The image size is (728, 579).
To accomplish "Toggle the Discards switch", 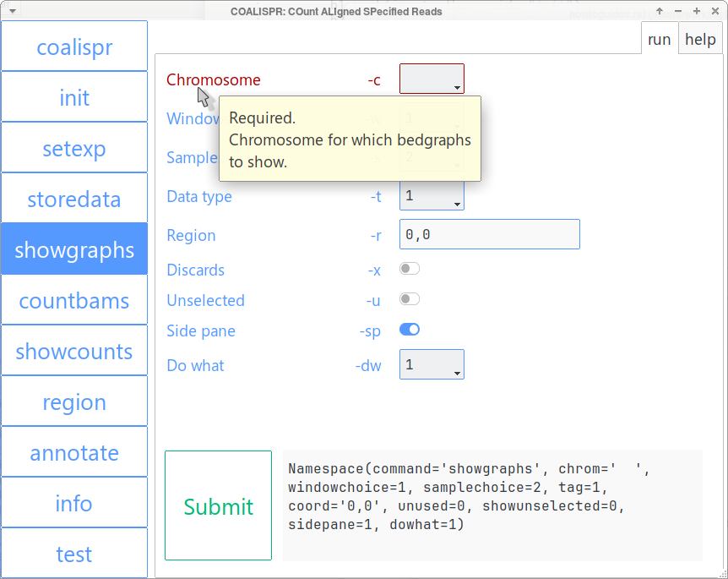I will point(410,269).
